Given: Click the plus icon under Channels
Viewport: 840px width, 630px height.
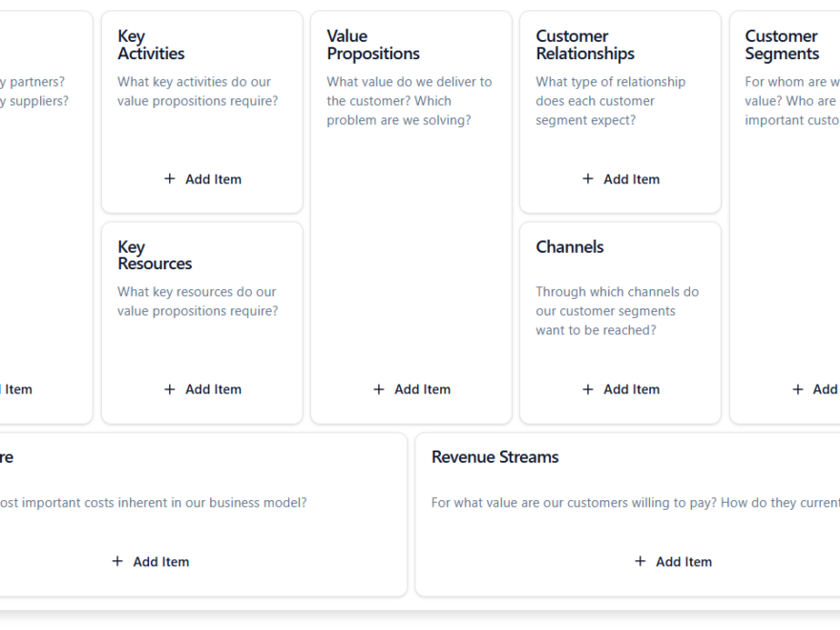Looking at the screenshot, I should (x=587, y=388).
